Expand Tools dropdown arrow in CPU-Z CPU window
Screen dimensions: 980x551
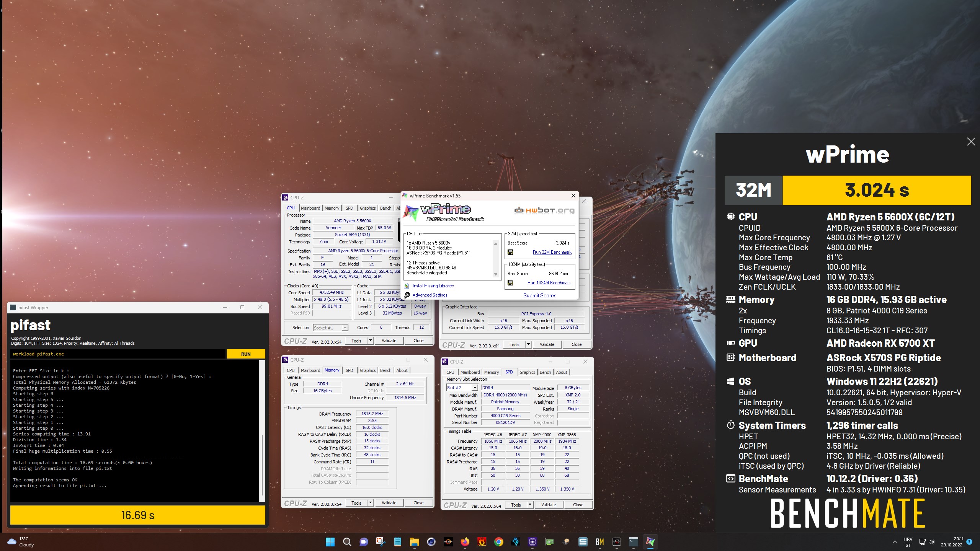(x=370, y=341)
